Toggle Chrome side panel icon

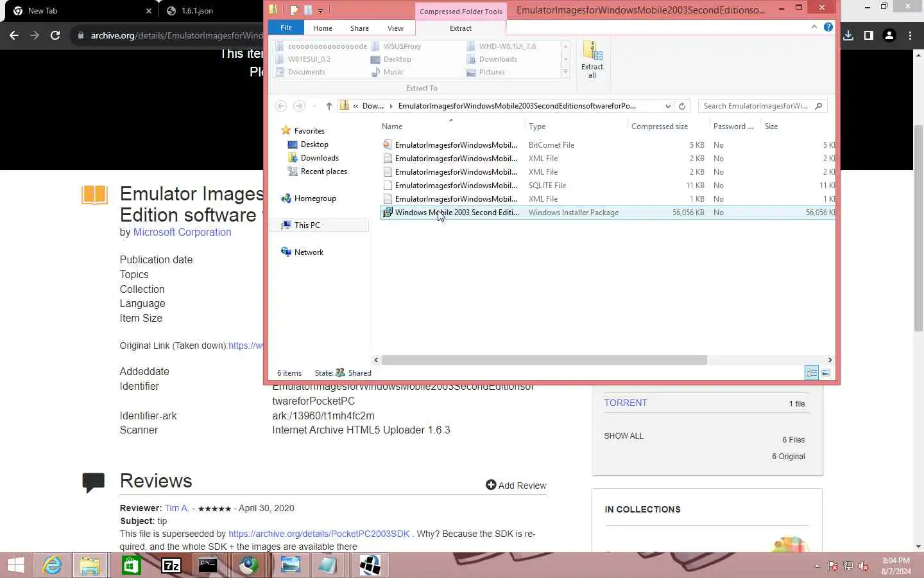click(x=869, y=35)
